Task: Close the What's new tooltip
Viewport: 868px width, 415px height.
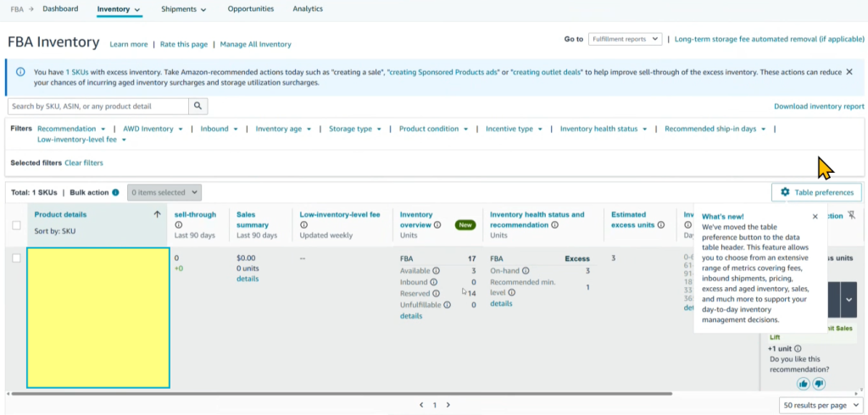Action: tap(815, 217)
